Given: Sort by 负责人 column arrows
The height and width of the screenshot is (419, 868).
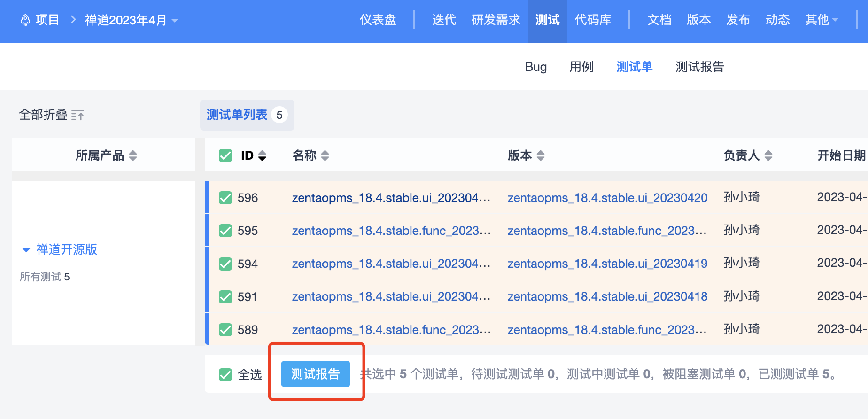Looking at the screenshot, I should pos(768,155).
